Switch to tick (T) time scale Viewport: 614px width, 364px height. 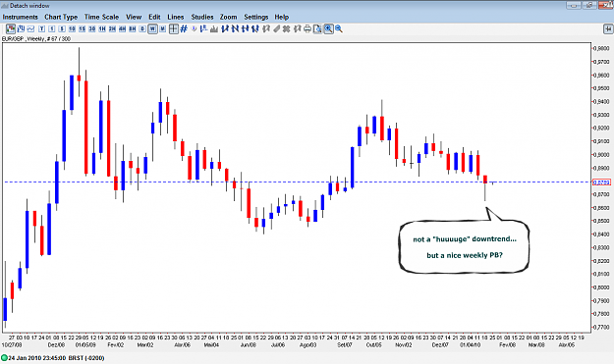pyautogui.click(x=41, y=28)
